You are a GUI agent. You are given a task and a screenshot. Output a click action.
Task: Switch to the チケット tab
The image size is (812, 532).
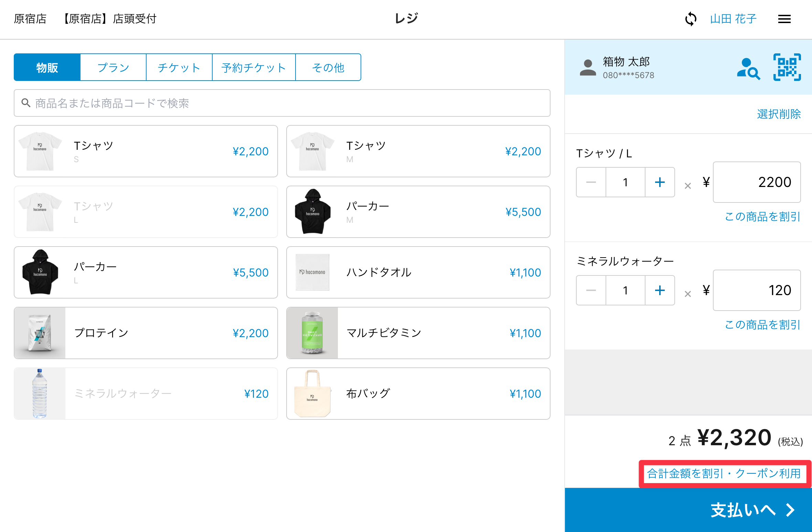(x=179, y=67)
